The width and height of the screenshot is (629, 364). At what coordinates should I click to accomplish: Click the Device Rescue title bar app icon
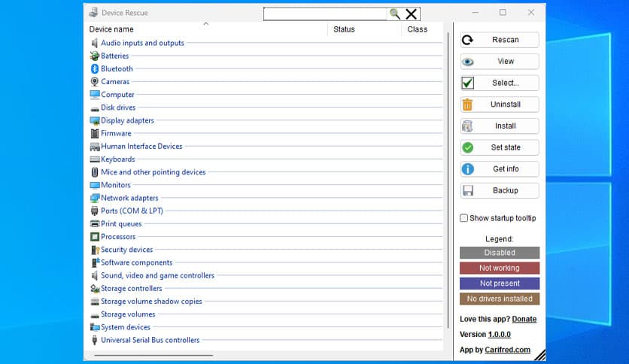click(93, 13)
